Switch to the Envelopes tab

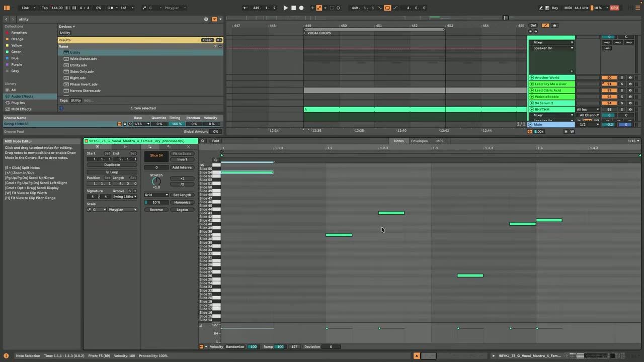(x=419, y=141)
